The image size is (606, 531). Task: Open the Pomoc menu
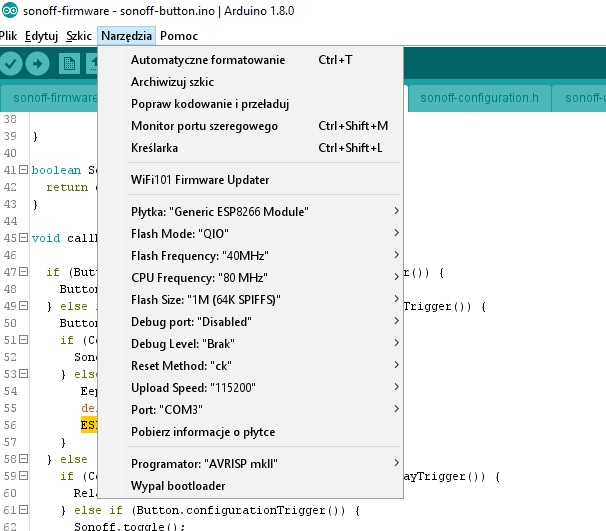(179, 36)
